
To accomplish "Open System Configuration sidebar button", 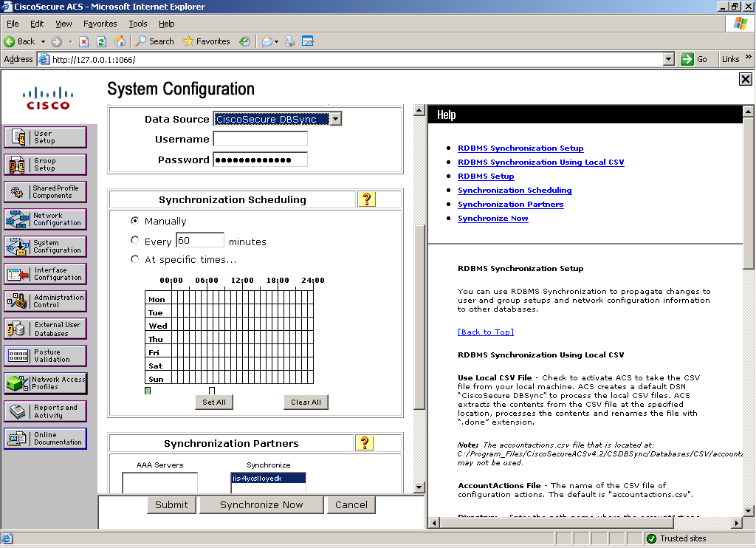I will click(45, 247).
